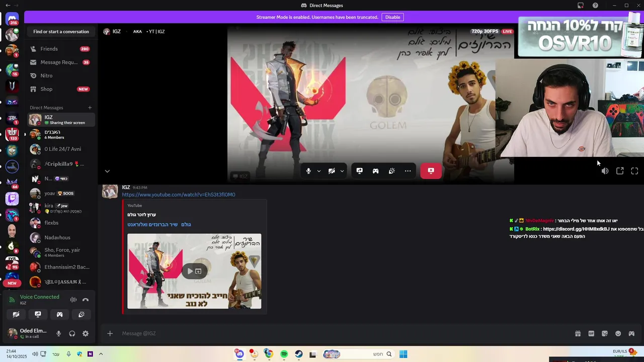Screen dimensions: 644x362
Task: Mute microphone in user panel
Action: [x=58, y=333]
